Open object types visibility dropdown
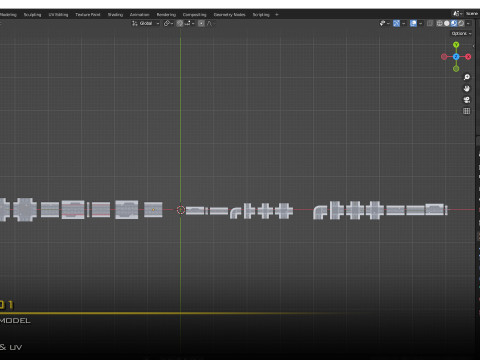The width and height of the screenshot is (480, 360). 384,23
